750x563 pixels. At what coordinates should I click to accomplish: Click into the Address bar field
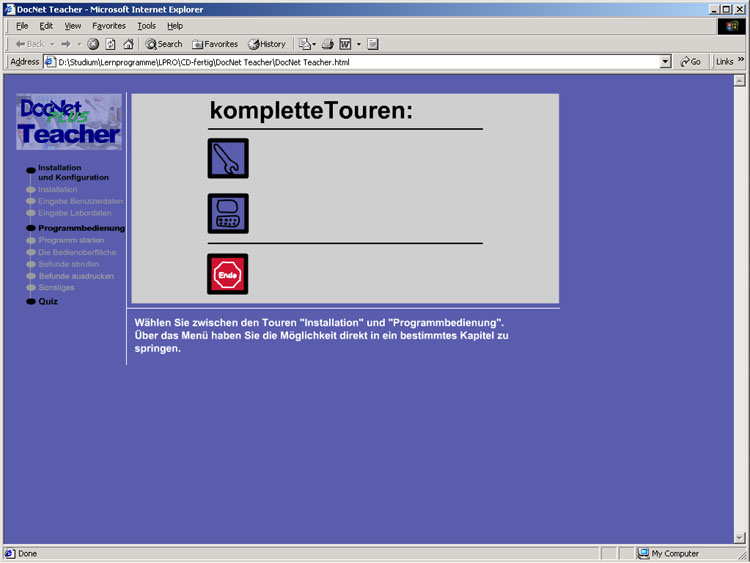(350, 62)
